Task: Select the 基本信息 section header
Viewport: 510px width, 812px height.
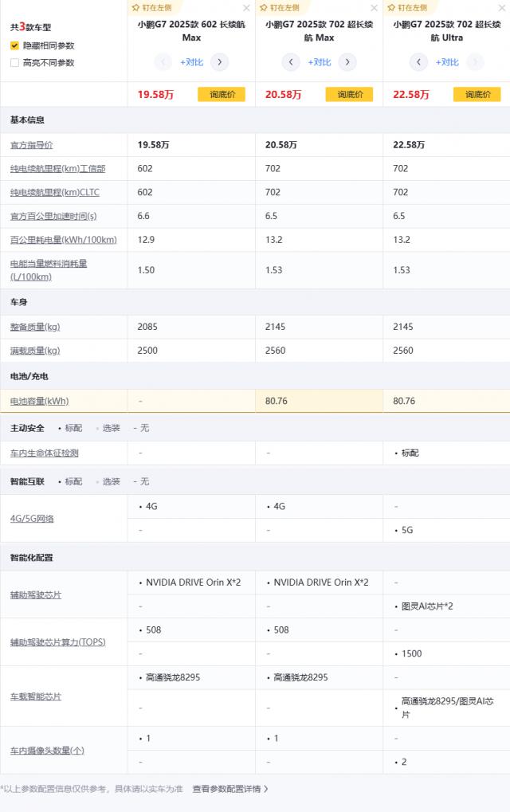Action: 27,120
